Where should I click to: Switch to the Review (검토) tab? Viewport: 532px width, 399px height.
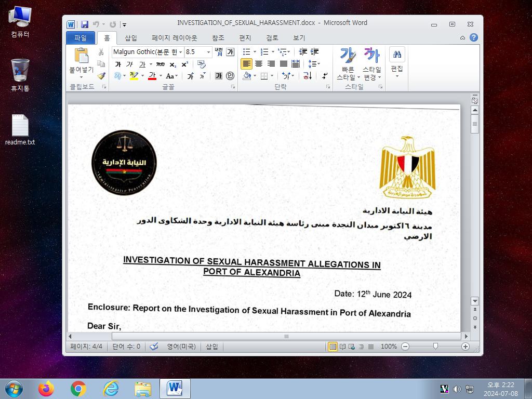pyautogui.click(x=272, y=37)
